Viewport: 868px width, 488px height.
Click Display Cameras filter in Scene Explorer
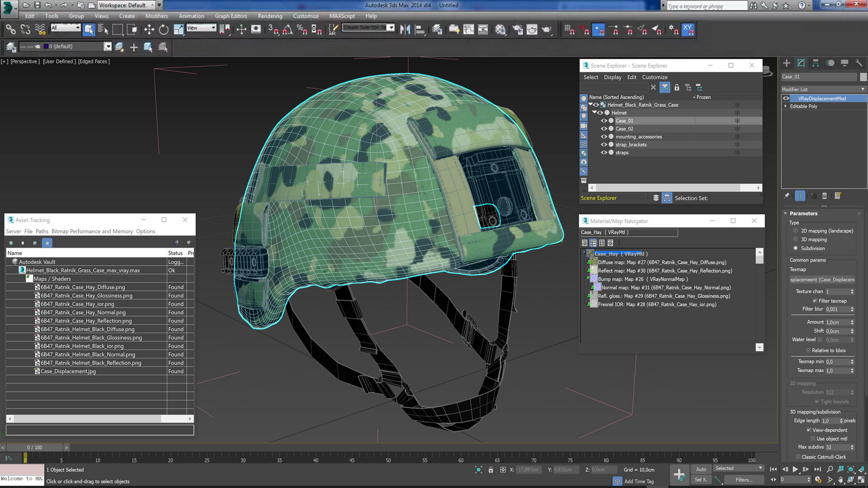coord(584,126)
